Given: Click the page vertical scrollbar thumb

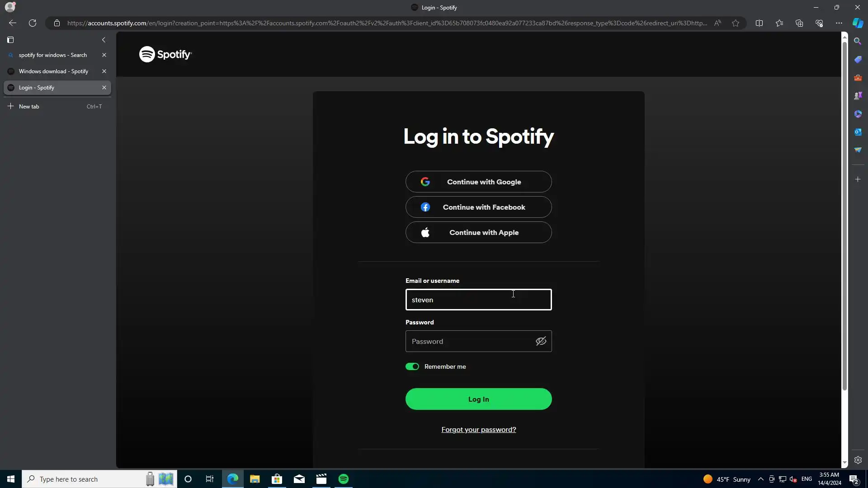Looking at the screenshot, I should [844, 217].
